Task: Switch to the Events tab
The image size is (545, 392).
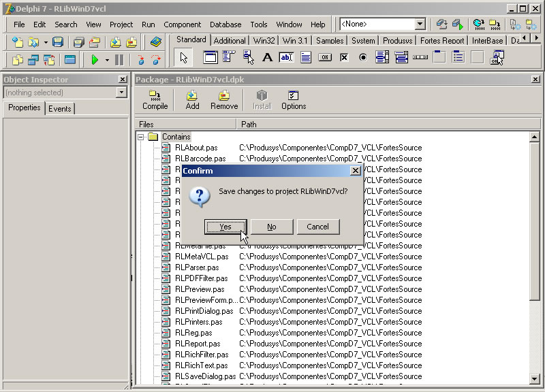Action: [60, 109]
